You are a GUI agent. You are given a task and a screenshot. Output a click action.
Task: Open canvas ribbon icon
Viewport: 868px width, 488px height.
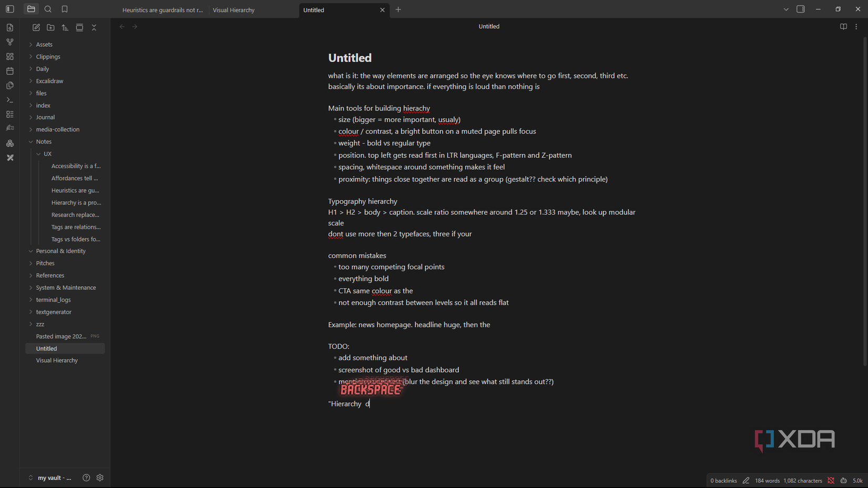coord(10,56)
